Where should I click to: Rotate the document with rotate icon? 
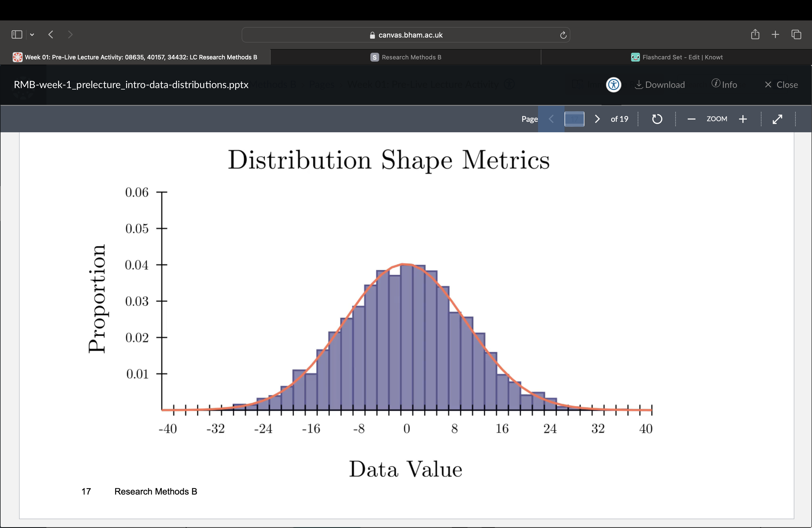point(657,119)
